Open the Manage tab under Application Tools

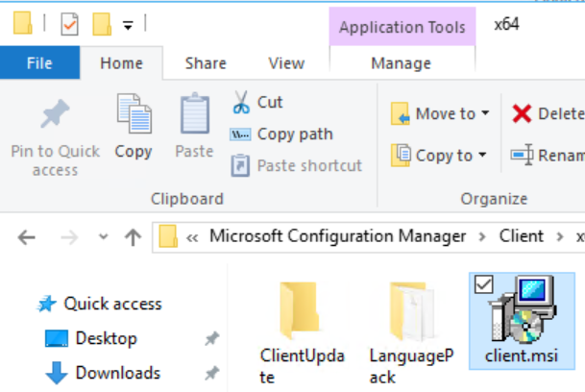401,63
